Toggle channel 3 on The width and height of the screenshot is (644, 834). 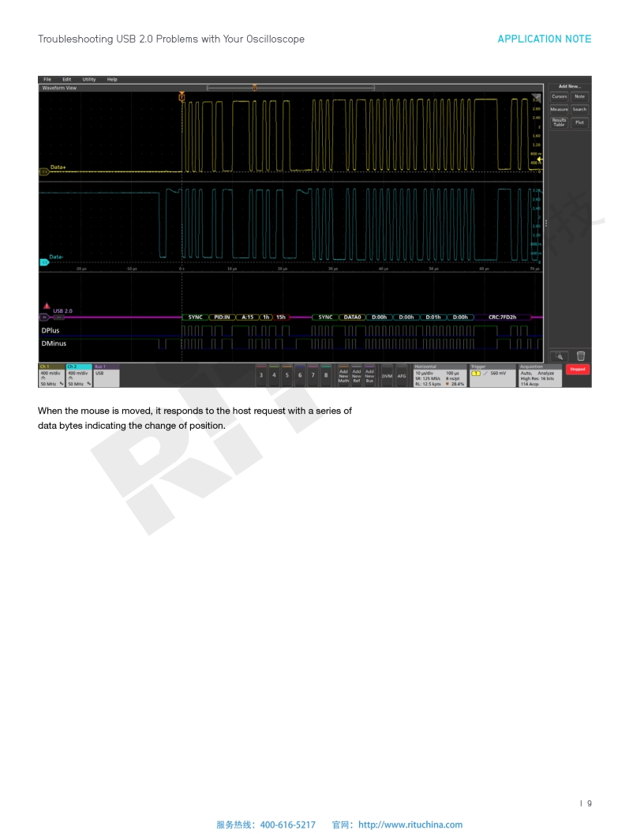261,375
